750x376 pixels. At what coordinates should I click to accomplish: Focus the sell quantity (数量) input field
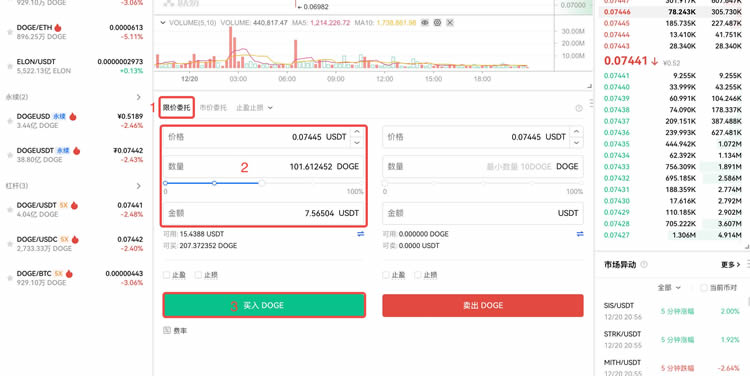click(483, 166)
